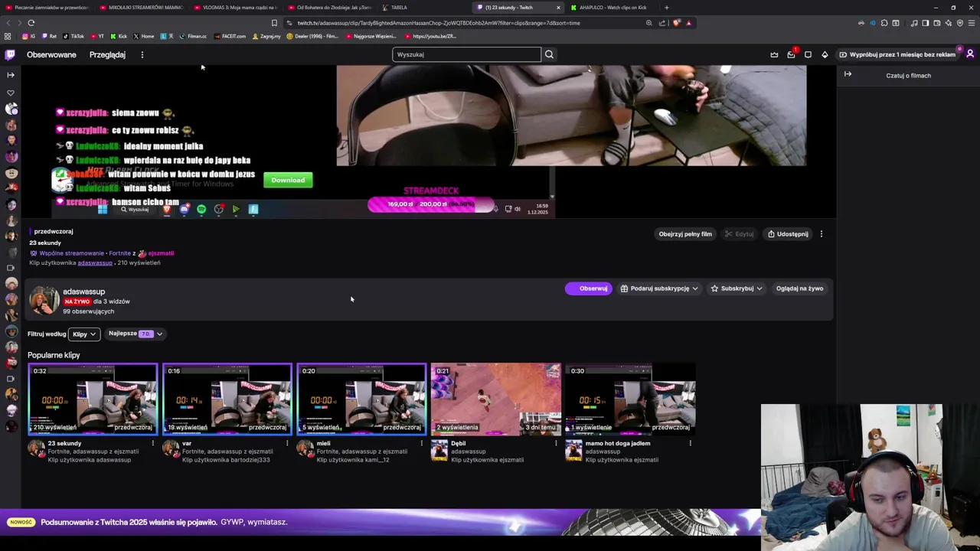Switch to TABELA tab
Image resolution: width=980 pixels, height=551 pixels.
point(398,8)
